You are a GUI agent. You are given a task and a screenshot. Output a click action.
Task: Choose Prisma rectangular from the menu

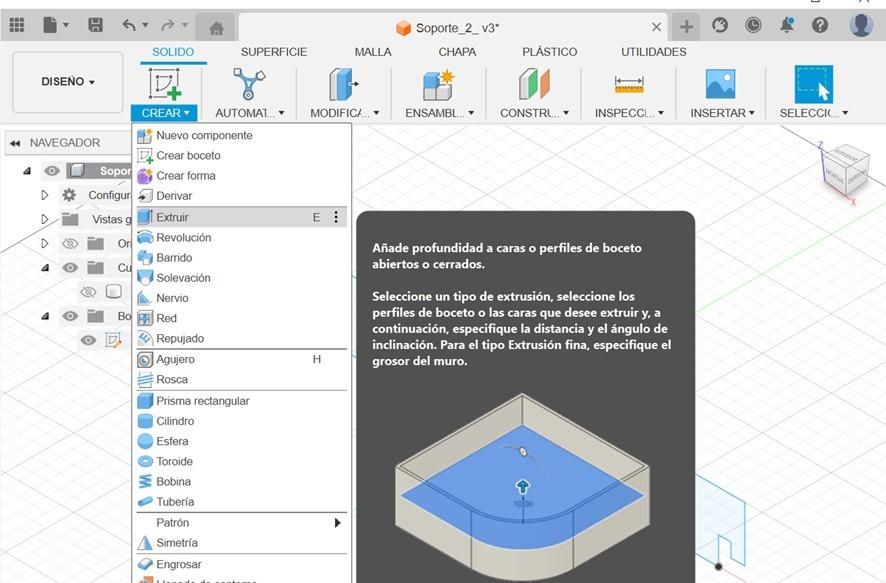point(241,401)
